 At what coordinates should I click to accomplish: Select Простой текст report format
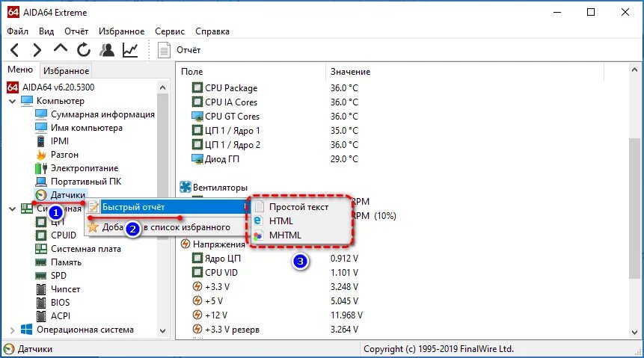click(x=298, y=207)
